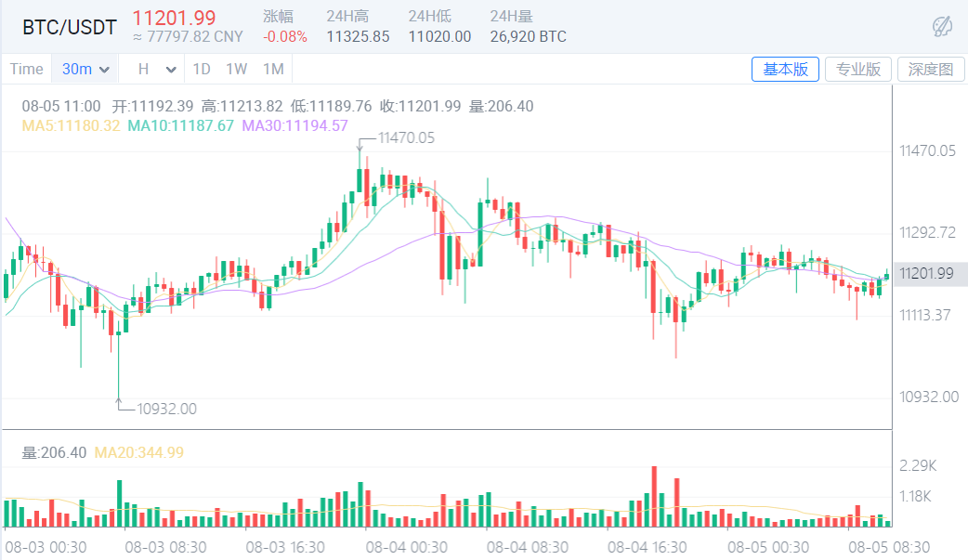Click the BTC/USDT trading pair label
The width and height of the screenshot is (968, 560).
[x=69, y=27]
